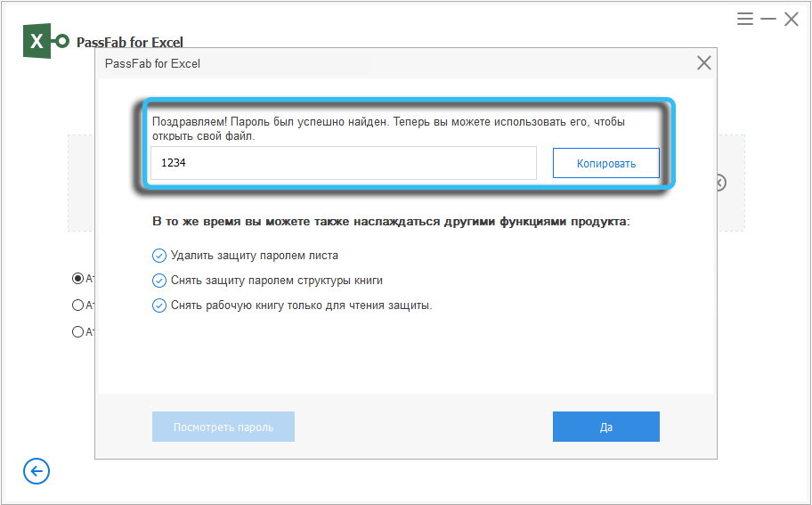
Task: Select the third attack type radio button
Action: click(x=78, y=332)
